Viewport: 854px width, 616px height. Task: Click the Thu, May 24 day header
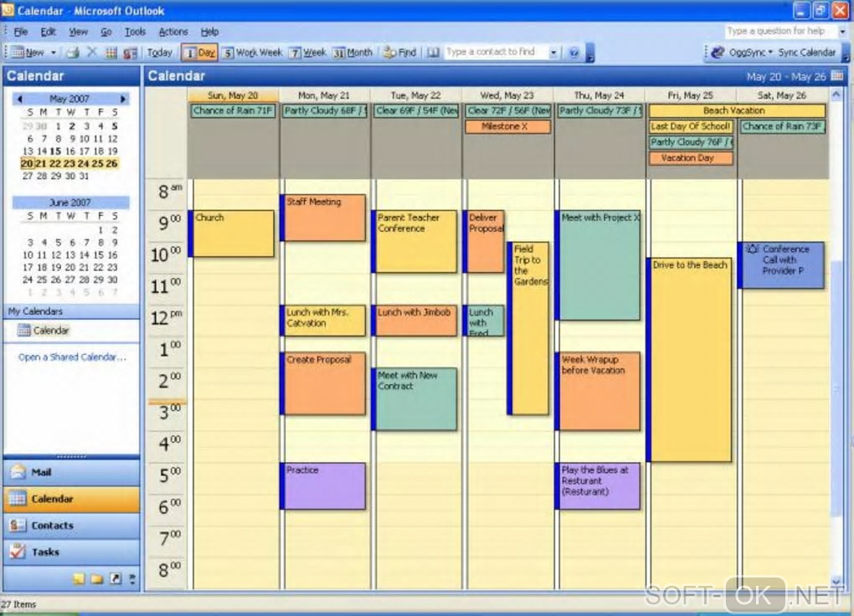point(599,95)
